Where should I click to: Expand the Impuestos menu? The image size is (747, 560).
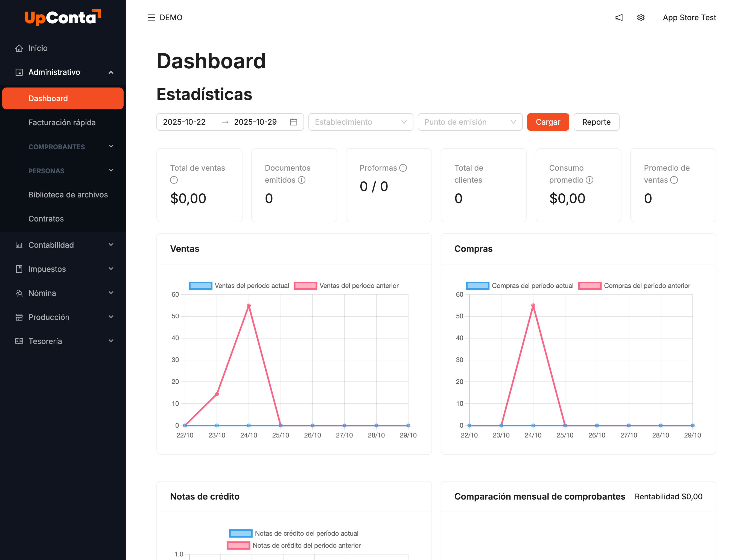click(111, 269)
